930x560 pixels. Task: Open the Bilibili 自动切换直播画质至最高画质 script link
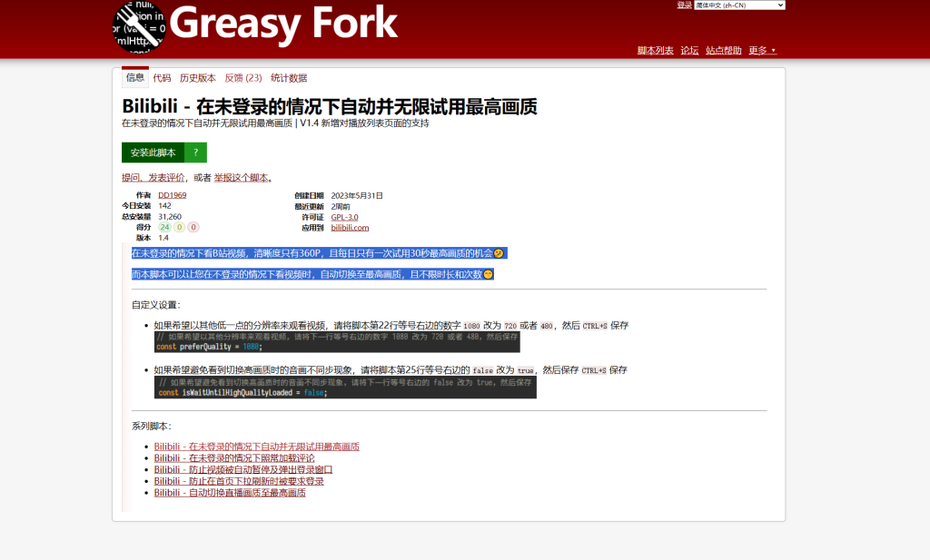point(230,493)
